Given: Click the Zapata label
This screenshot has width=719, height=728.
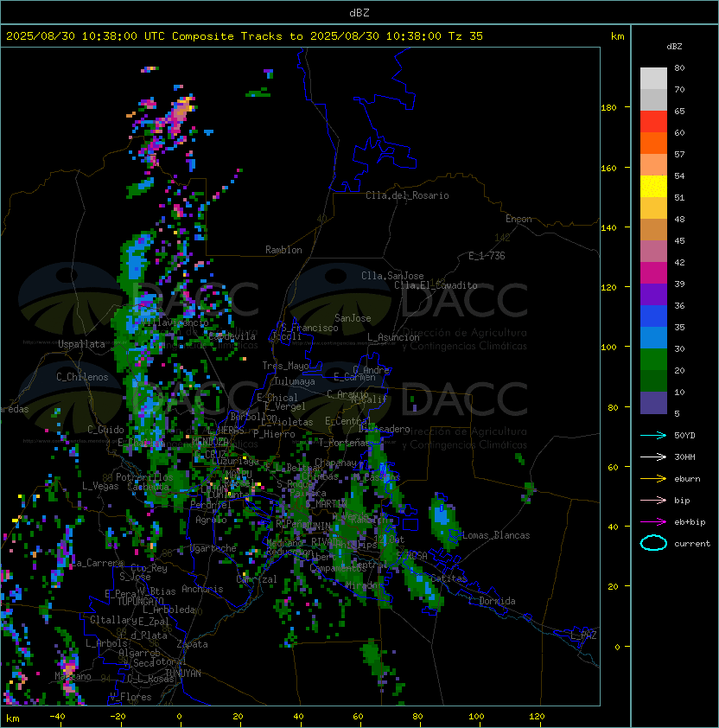Looking at the screenshot, I should pyautogui.click(x=192, y=644).
